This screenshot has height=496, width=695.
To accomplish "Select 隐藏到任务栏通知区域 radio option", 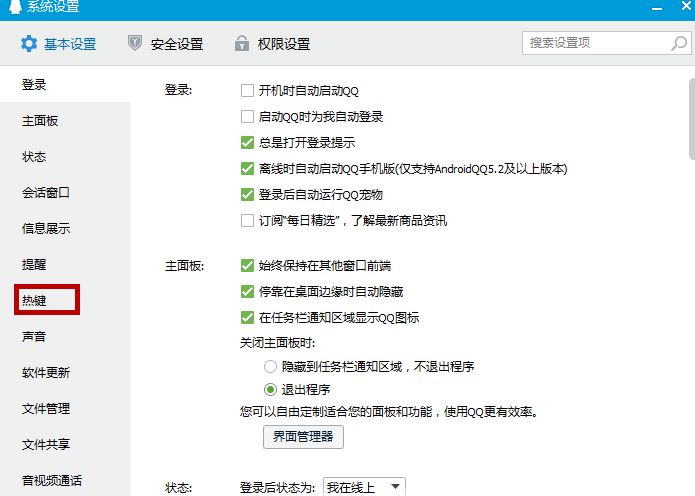I will click(270, 367).
